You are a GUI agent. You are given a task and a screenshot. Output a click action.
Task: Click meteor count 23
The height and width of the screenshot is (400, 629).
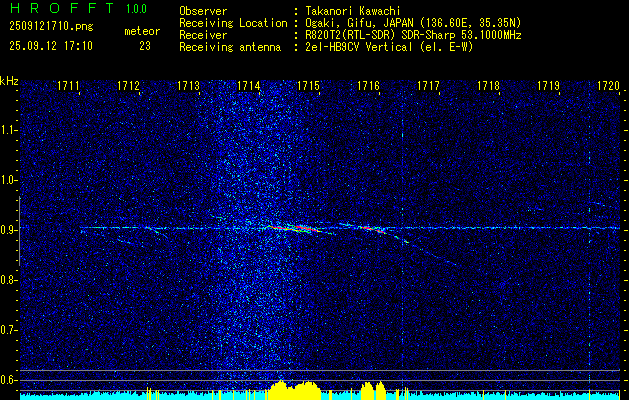pos(145,46)
